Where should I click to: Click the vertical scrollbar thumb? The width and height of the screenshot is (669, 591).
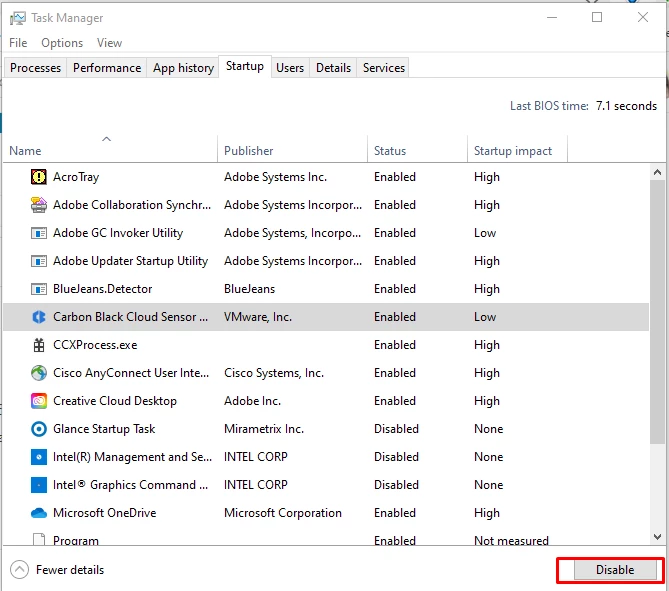pyautogui.click(x=657, y=312)
